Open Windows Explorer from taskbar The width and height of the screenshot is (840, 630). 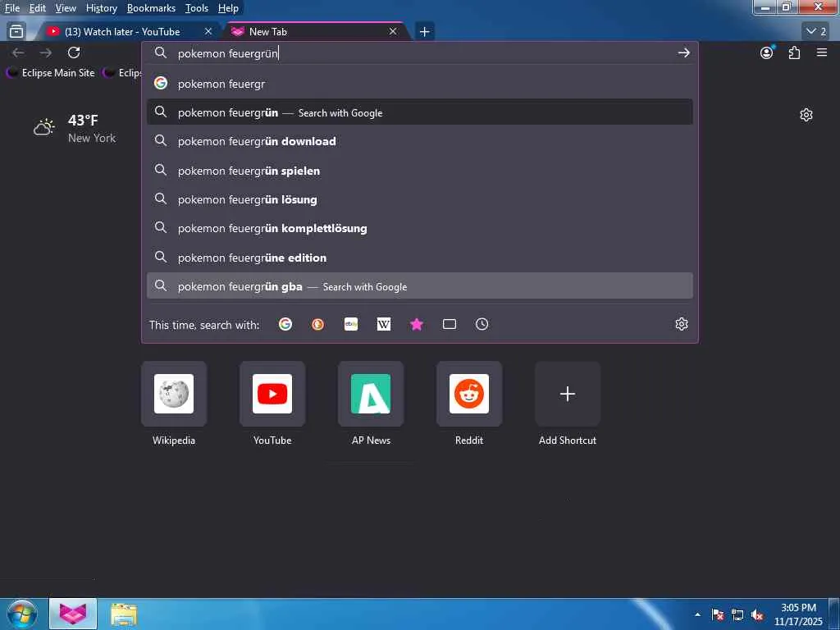pyautogui.click(x=124, y=614)
